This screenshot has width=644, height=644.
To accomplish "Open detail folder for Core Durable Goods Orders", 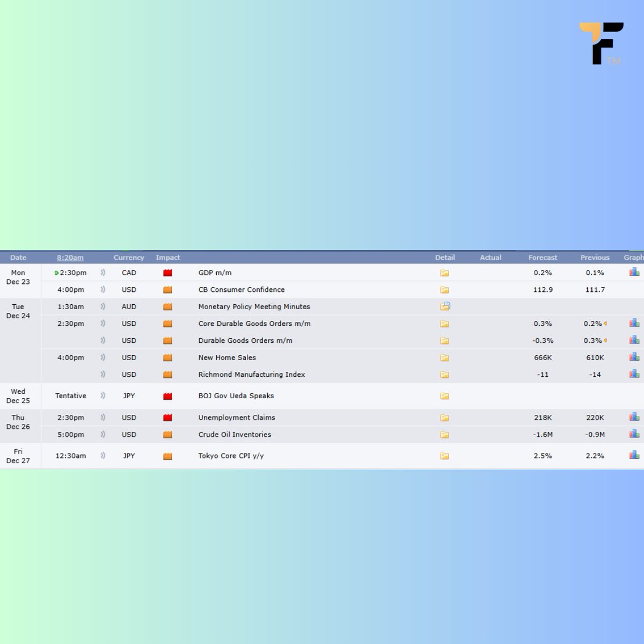I will click(444, 324).
